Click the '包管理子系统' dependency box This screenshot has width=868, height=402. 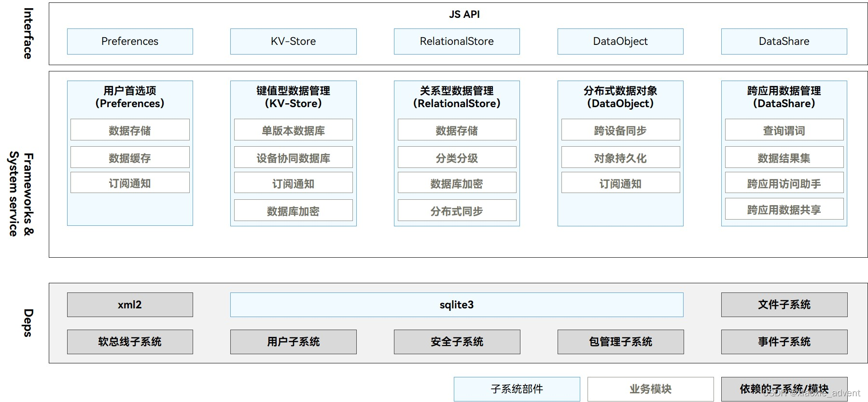(620, 342)
